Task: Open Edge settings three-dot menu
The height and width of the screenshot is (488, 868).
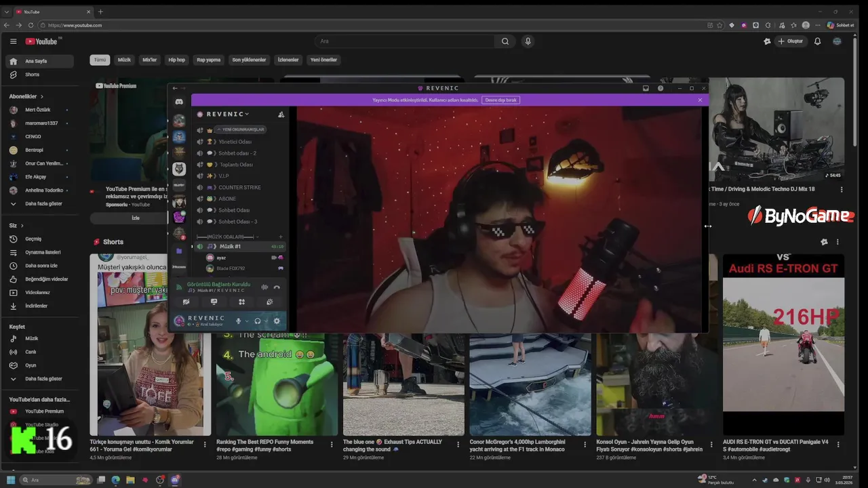Action: [817, 25]
